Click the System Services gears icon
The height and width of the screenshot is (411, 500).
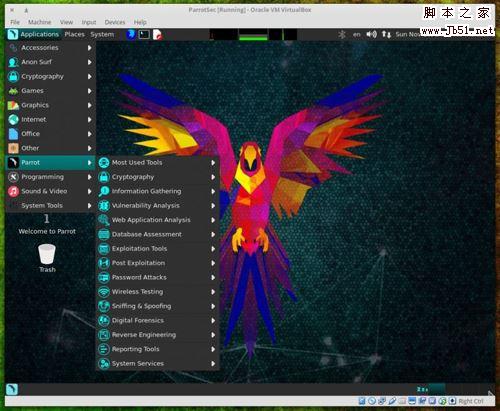point(104,364)
